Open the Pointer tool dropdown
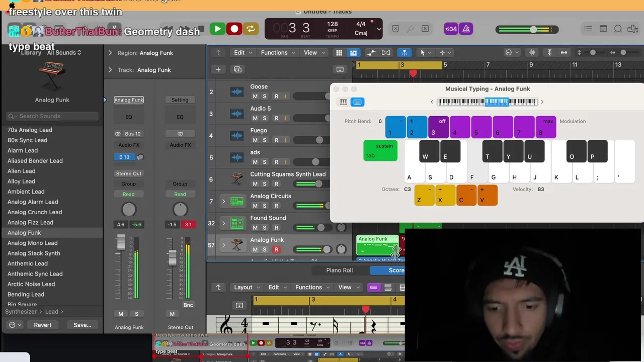This screenshot has height=362, width=644. click(426, 52)
